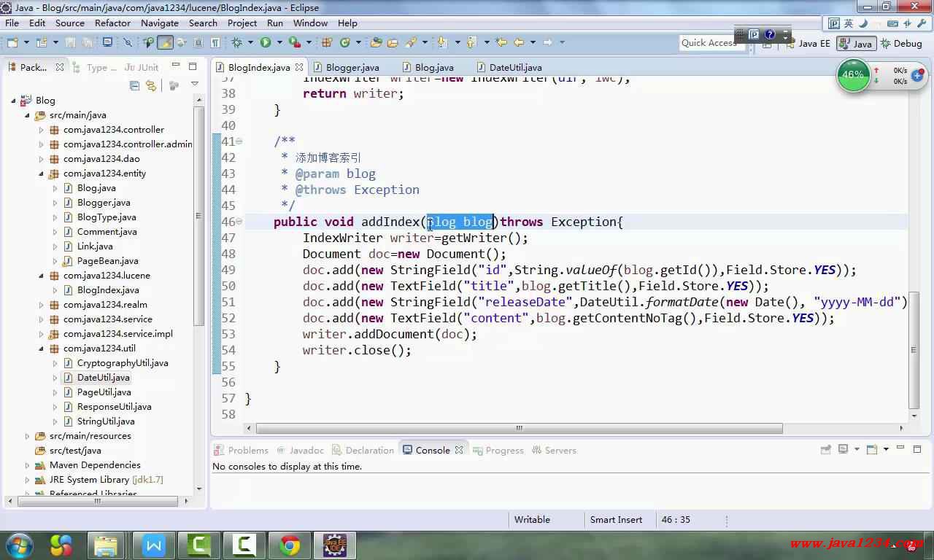
Task: Open dropdown next to New file icon
Action: pyautogui.click(x=26, y=43)
